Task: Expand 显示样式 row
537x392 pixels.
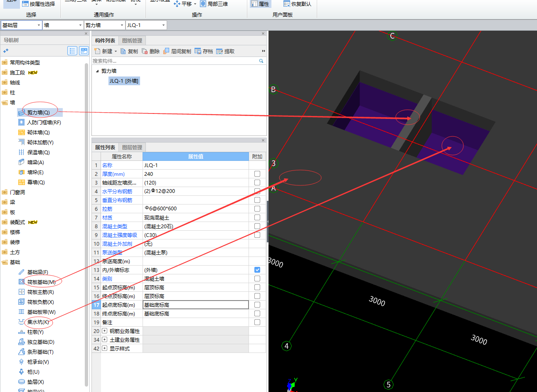Action: tap(104, 348)
